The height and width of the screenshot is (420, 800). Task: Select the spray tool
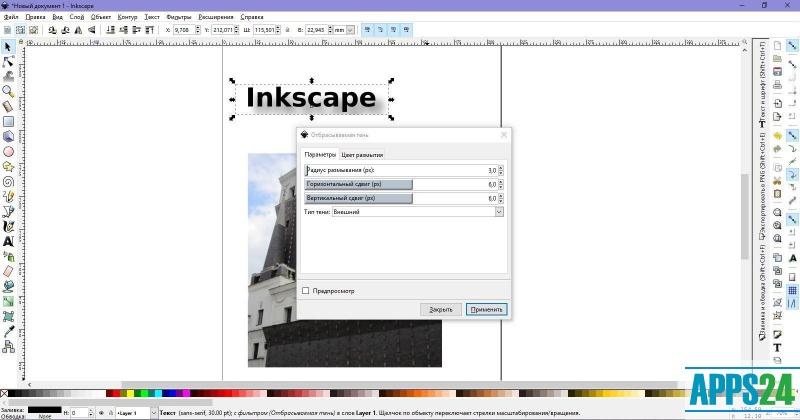(x=8, y=256)
